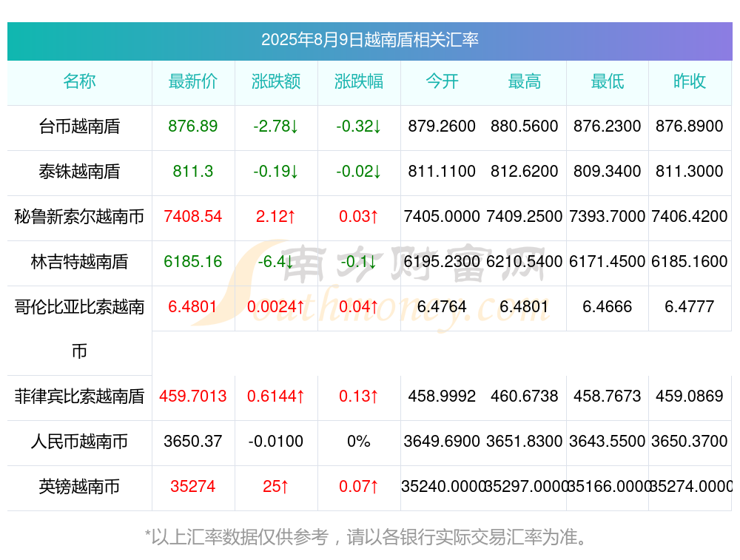The height and width of the screenshot is (560, 740).
Task: Click the 人民币越南币 row name
Action: (79, 442)
